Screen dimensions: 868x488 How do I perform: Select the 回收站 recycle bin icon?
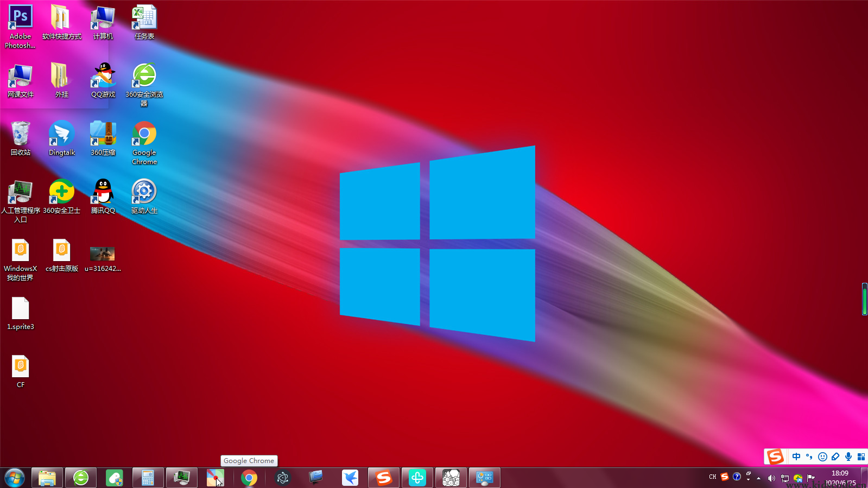point(20,138)
